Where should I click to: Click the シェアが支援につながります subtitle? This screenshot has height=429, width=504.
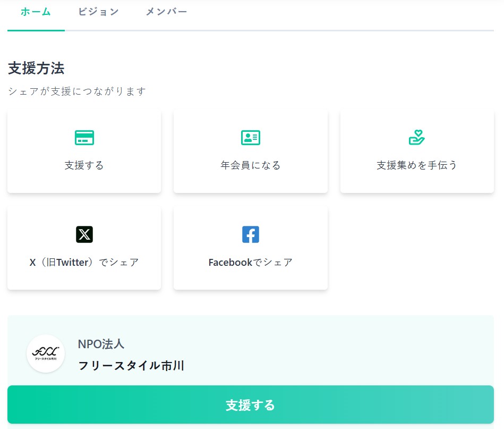click(76, 91)
